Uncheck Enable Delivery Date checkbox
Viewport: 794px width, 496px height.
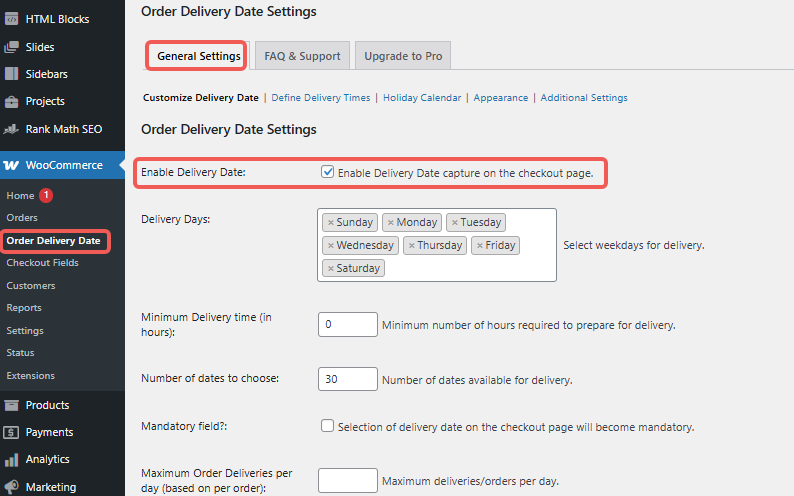(x=327, y=172)
